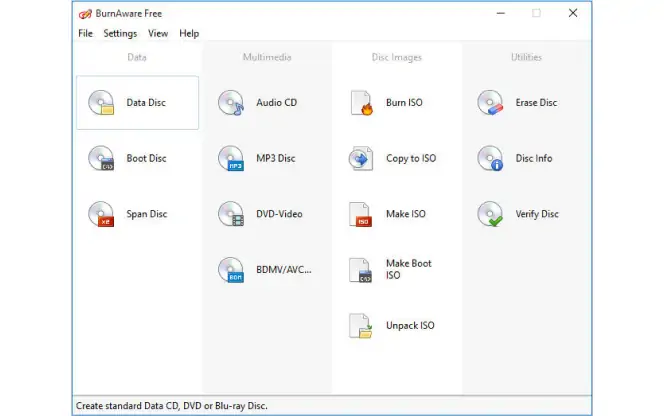Open the Make ISO file icon
Image resolution: width=664 pixels, height=416 pixels.
pos(361,214)
